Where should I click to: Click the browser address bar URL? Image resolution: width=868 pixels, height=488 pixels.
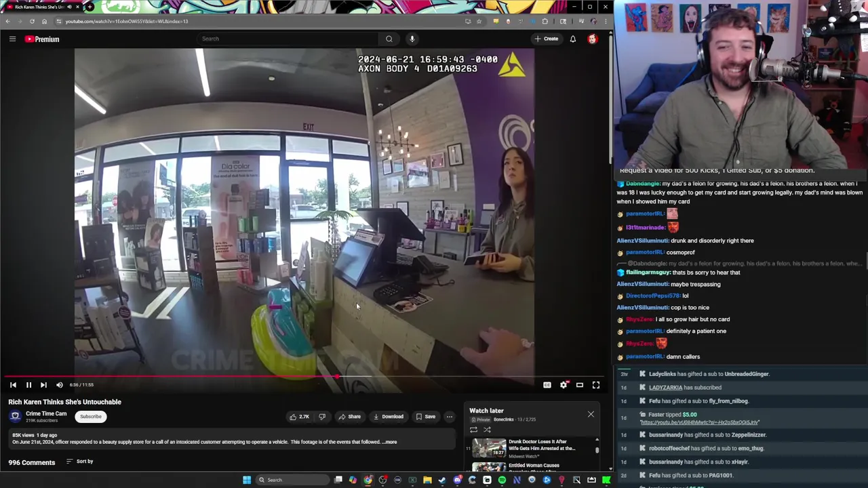pos(127,21)
